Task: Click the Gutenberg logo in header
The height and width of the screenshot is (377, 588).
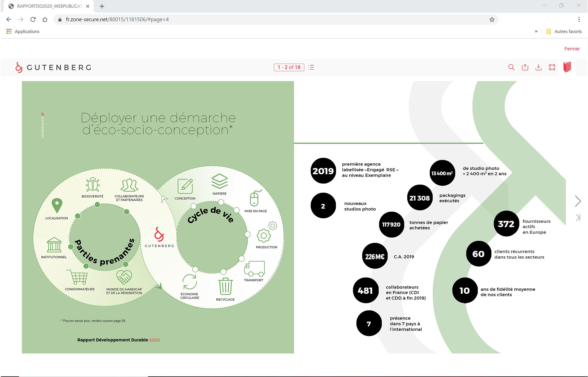Action: [53, 67]
